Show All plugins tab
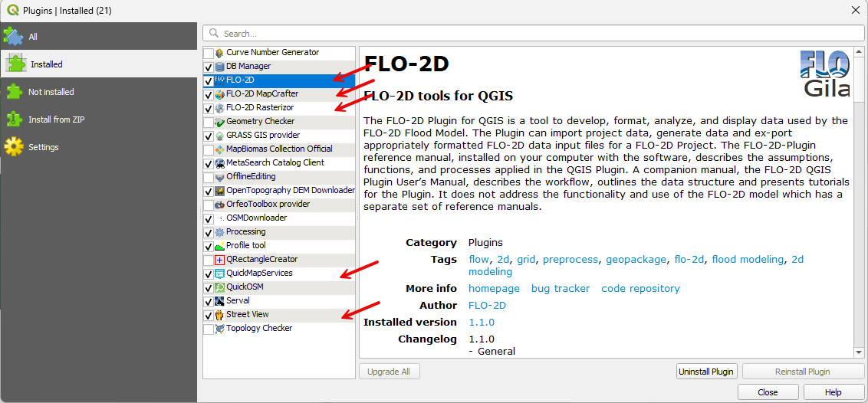Viewport: 868px width, 403px height. click(33, 37)
